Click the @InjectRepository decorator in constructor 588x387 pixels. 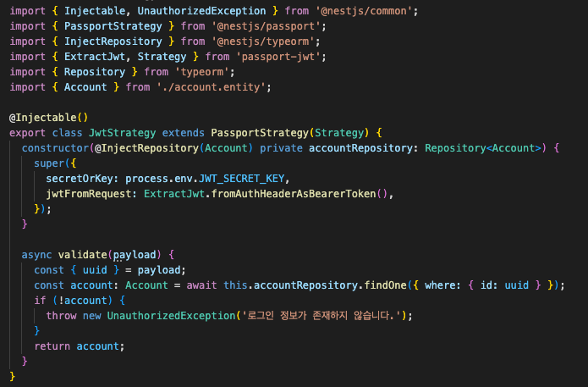pyautogui.click(x=146, y=148)
